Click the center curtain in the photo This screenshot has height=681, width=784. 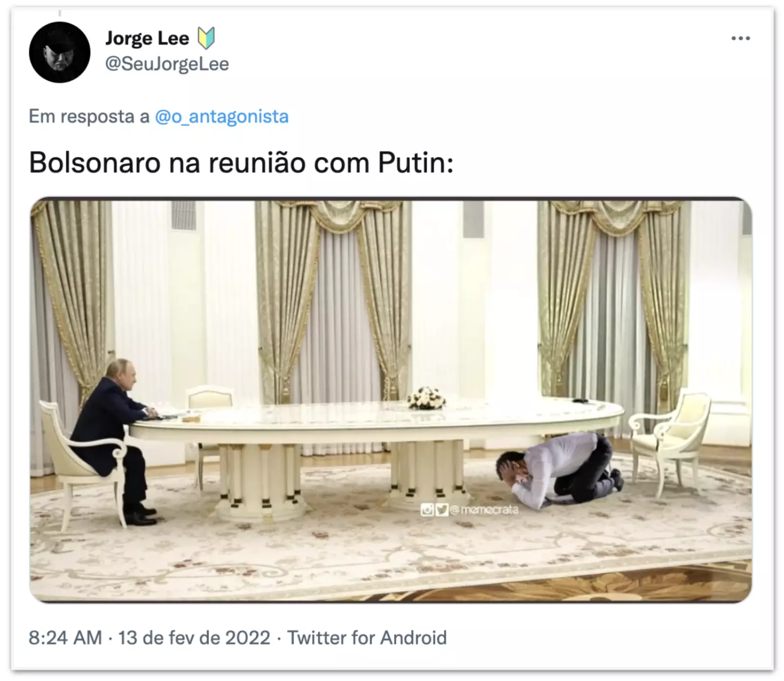click(x=333, y=299)
